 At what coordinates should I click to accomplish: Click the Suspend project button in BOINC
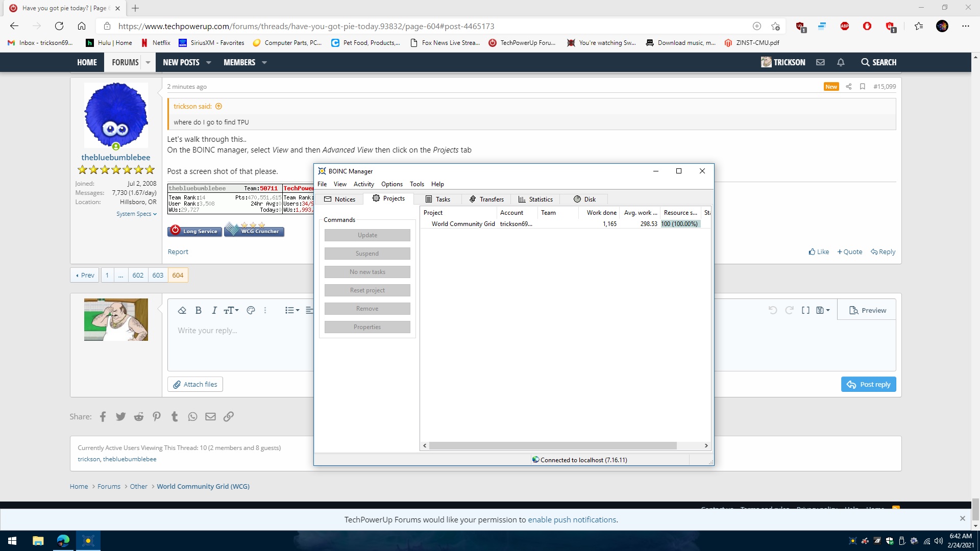coord(367,254)
